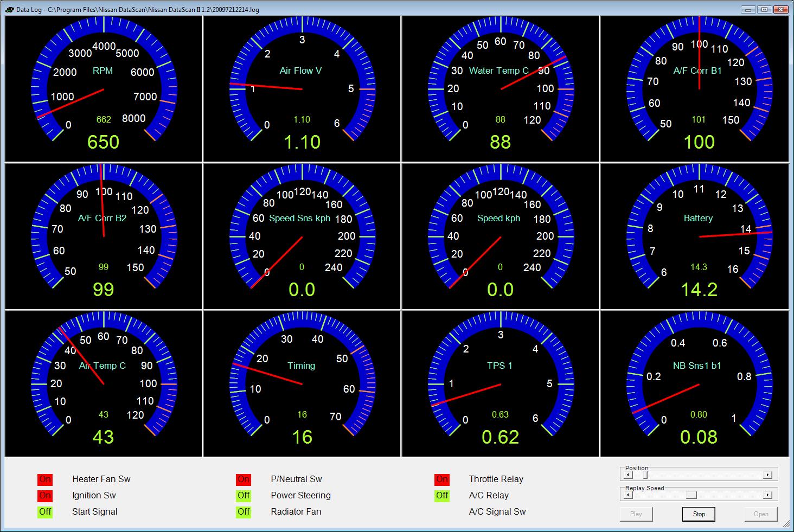Viewport: 794px width, 532px height.
Task: Stop the data log replay
Action: (699, 514)
